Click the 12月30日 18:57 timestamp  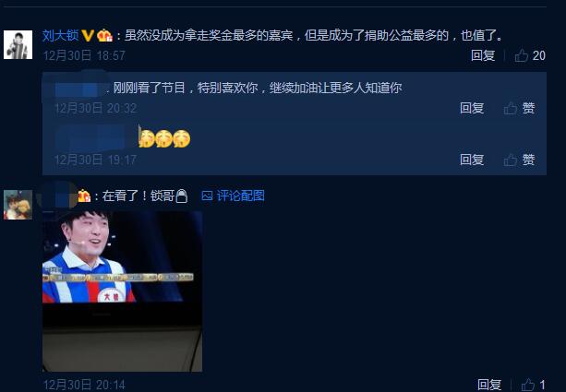pyautogui.click(x=84, y=55)
